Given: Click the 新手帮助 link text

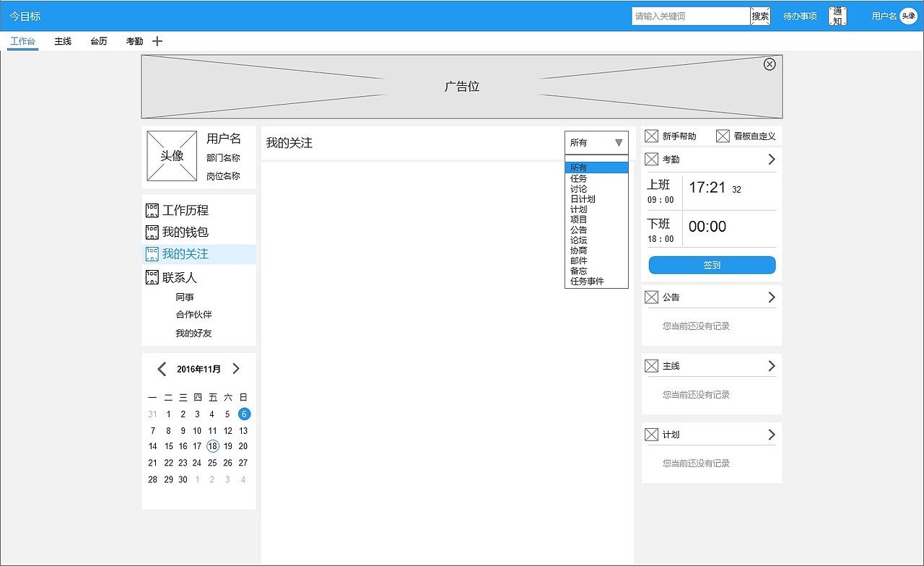Looking at the screenshot, I should click(x=679, y=136).
